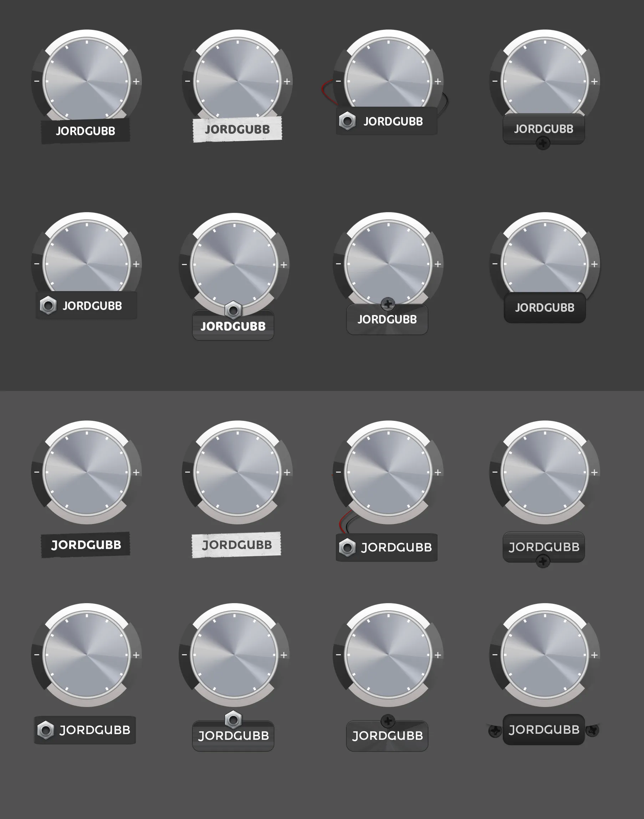Click the right screw beside the two-screw JORDGUBB label

[x=592, y=731]
